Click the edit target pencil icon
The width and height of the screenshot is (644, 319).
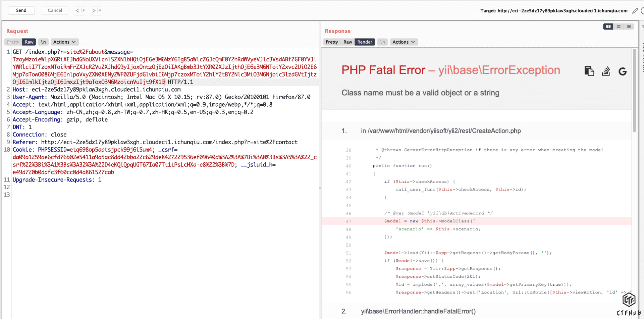click(635, 11)
